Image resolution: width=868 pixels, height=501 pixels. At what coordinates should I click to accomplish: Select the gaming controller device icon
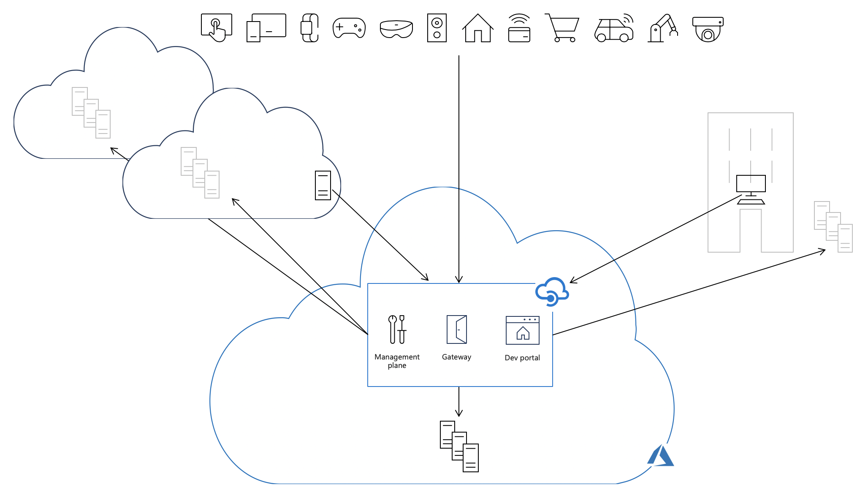[349, 28]
